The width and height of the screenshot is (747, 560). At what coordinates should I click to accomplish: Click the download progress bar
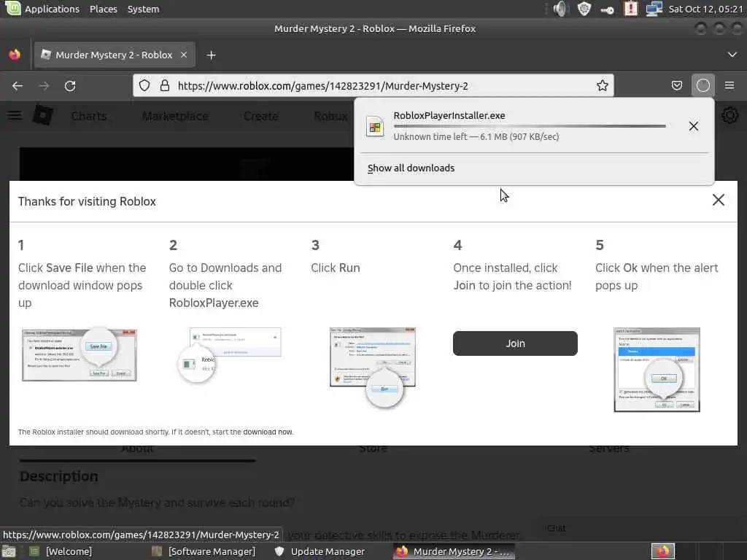530,126
